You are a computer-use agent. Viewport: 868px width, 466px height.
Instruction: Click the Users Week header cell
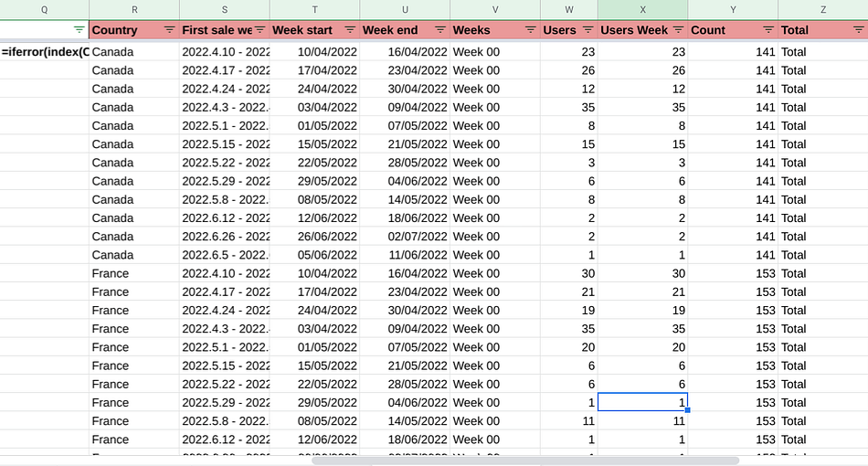pyautogui.click(x=642, y=30)
